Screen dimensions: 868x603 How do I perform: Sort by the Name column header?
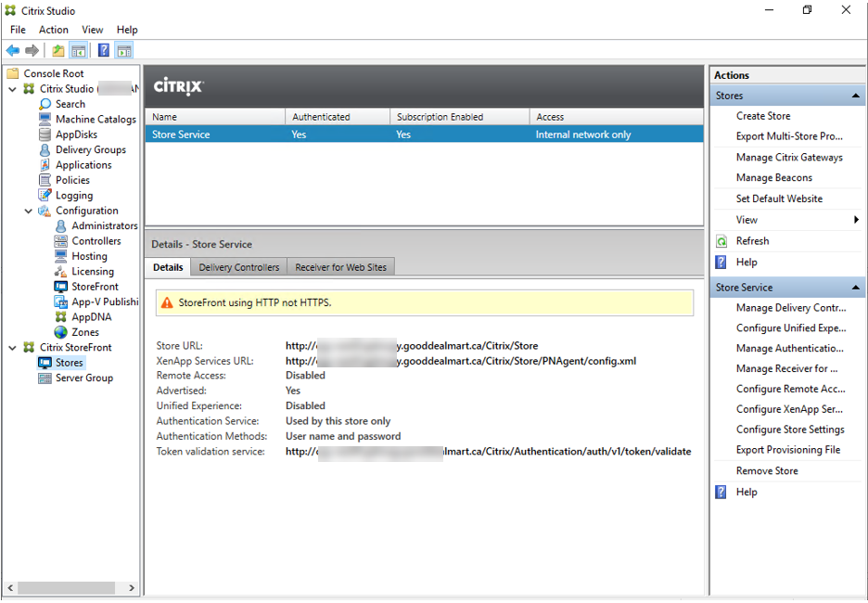pyautogui.click(x=215, y=117)
